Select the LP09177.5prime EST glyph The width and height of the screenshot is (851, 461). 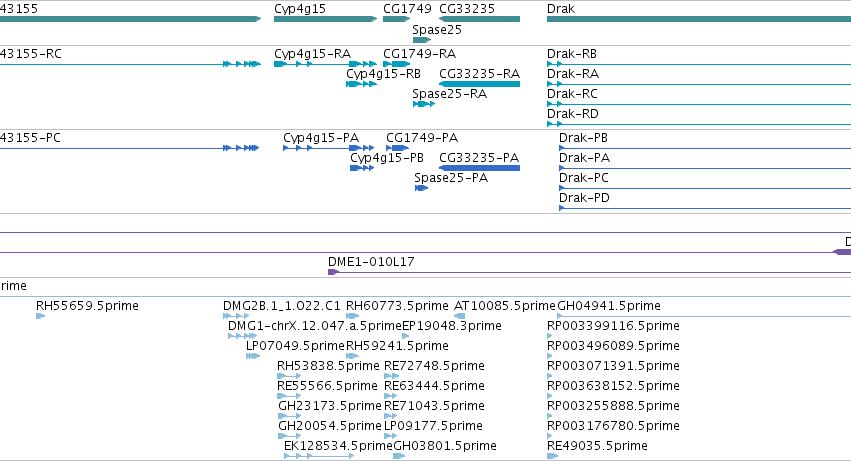pos(391,437)
